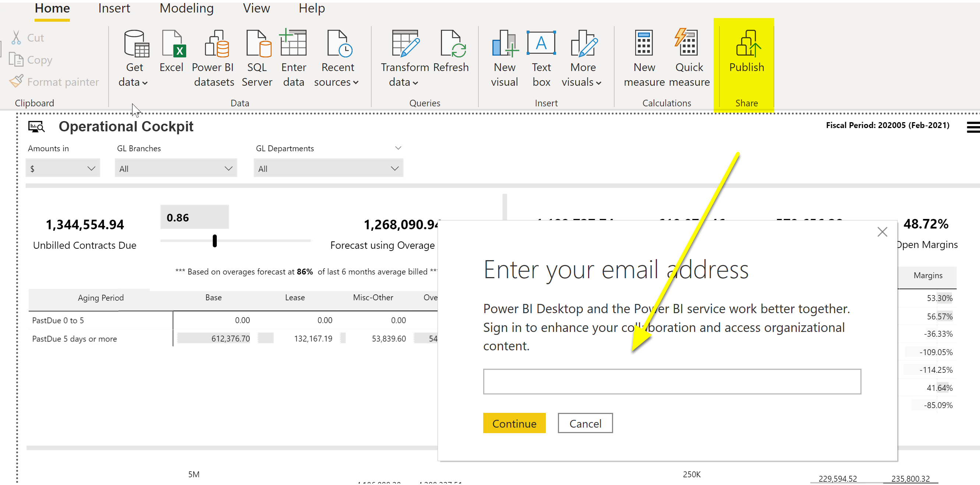Open Power BI datasets
This screenshot has width=980, height=485.
click(213, 58)
